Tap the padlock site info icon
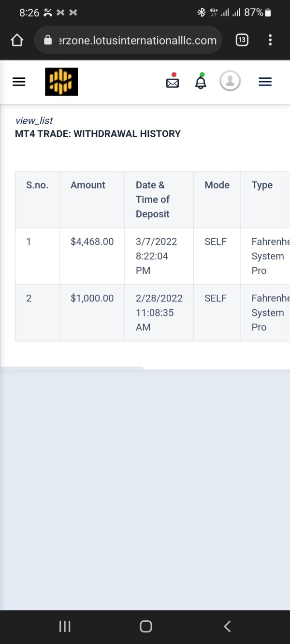 click(48, 40)
